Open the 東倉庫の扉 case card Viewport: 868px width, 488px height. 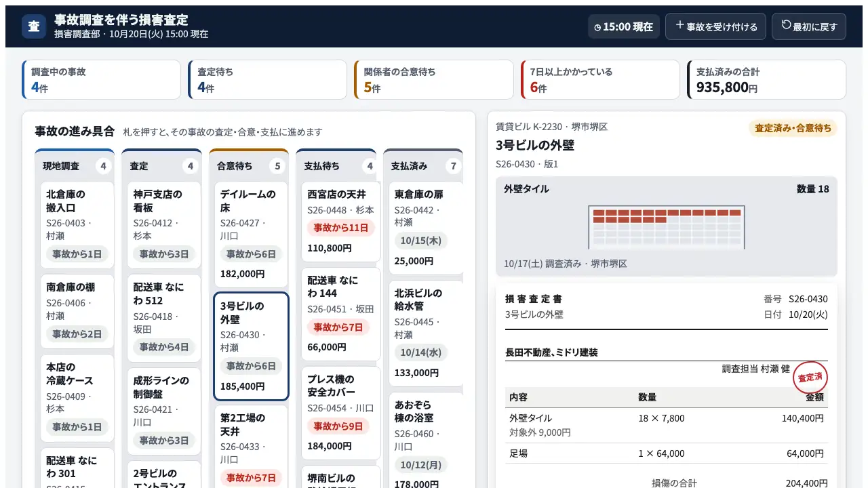[x=426, y=228]
